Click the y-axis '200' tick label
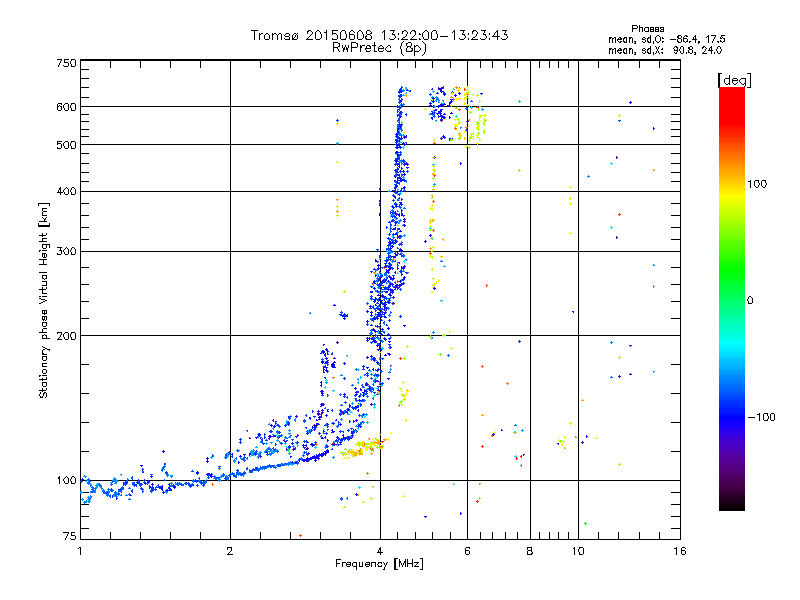The image size is (800, 600). (66, 336)
